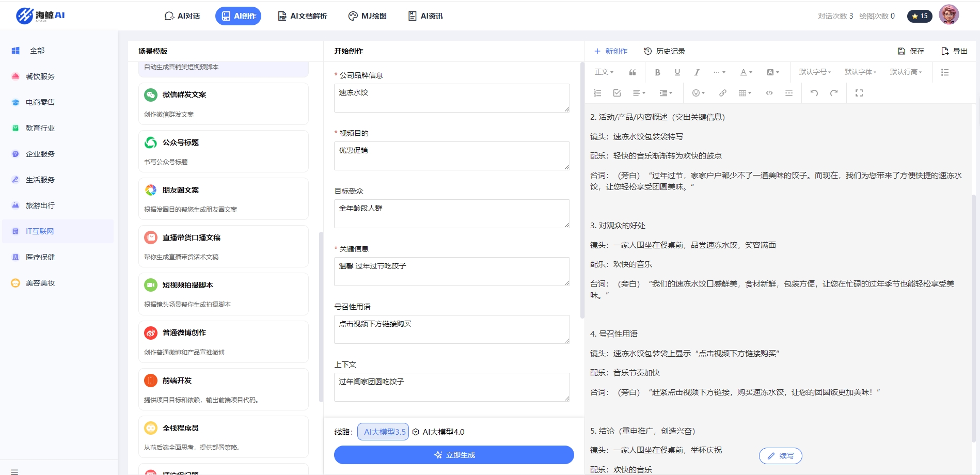
Task: Select the AI大模型3.5 route option
Action: (383, 432)
